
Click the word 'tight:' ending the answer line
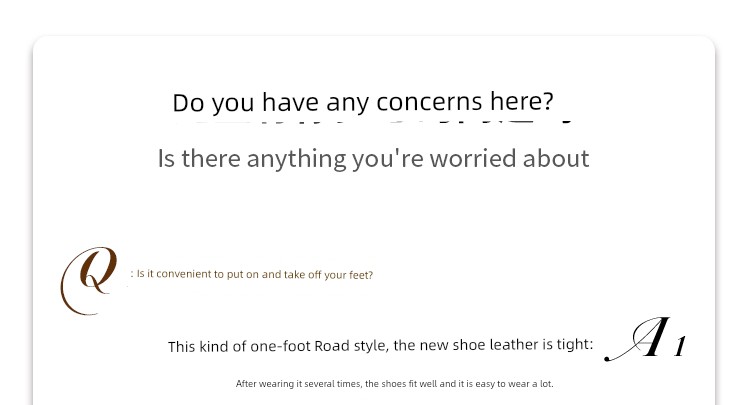coord(574,346)
